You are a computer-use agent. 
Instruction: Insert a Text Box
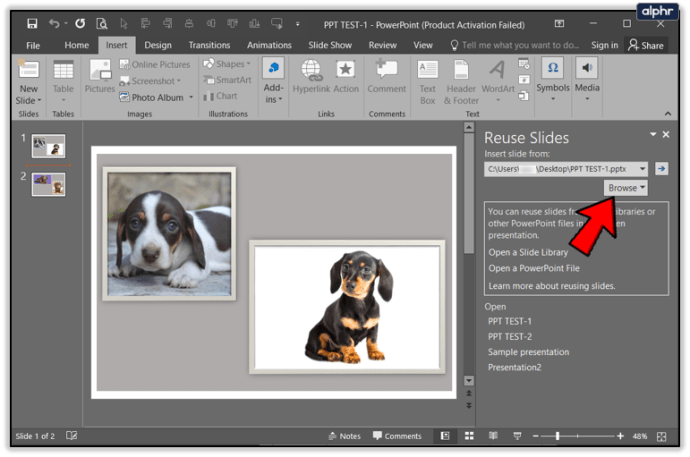click(427, 79)
